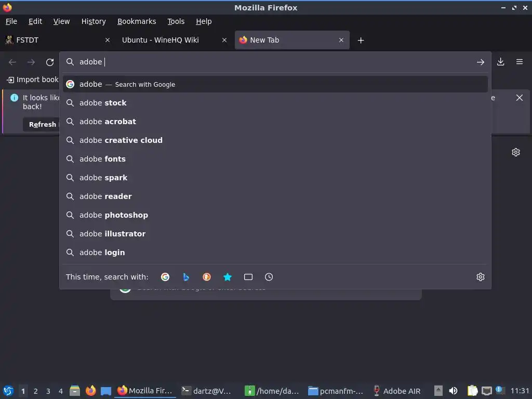Click Import bookmarks toolbar item

pyautogui.click(x=33, y=79)
